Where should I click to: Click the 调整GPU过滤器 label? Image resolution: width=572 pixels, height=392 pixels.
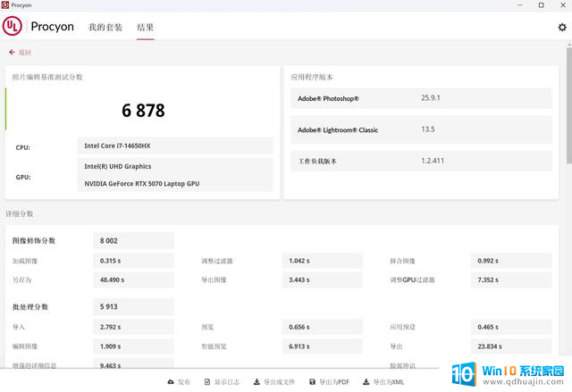[412, 279]
